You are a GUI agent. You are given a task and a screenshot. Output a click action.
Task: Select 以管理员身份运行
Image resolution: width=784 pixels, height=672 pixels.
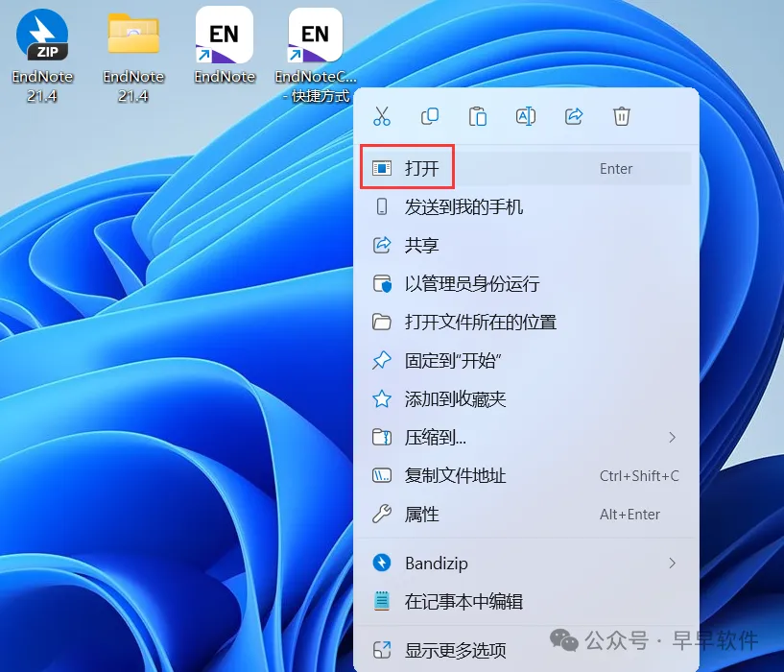click(x=526, y=284)
